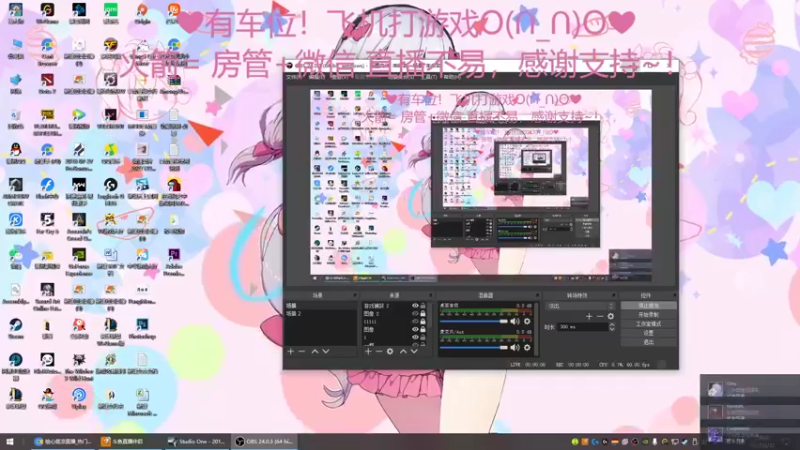The height and width of the screenshot is (450, 800).
Task: Click the 时长 duration stepper arrows
Action: (612, 327)
